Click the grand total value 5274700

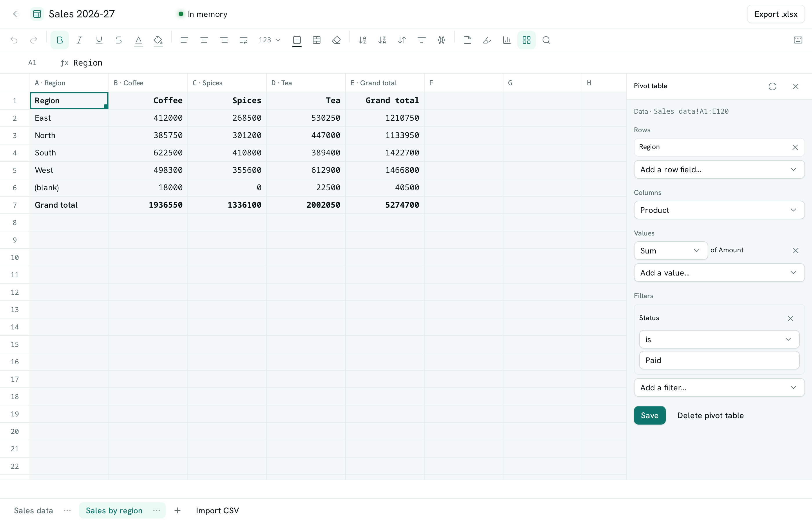(x=385, y=205)
